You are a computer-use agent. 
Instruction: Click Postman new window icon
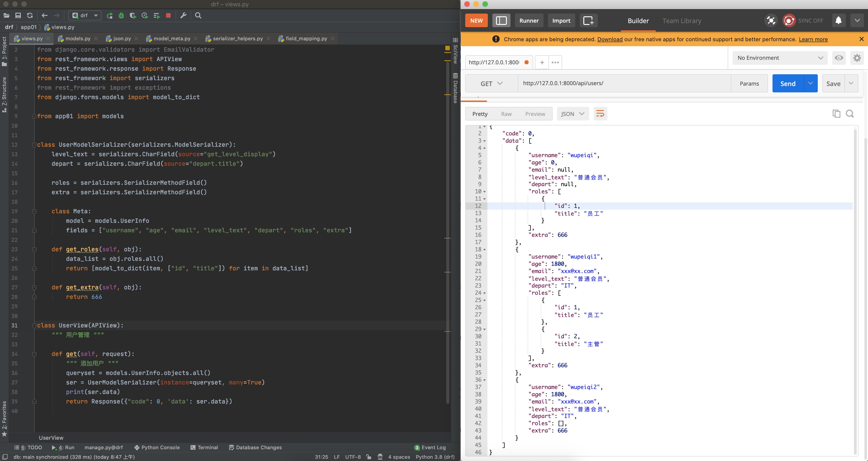coord(588,21)
